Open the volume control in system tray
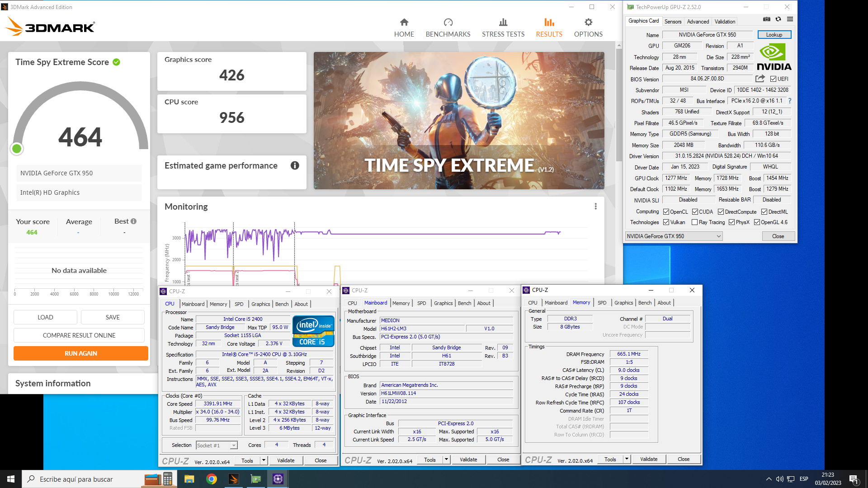Screen dimensions: 868x488 [x=779, y=479]
